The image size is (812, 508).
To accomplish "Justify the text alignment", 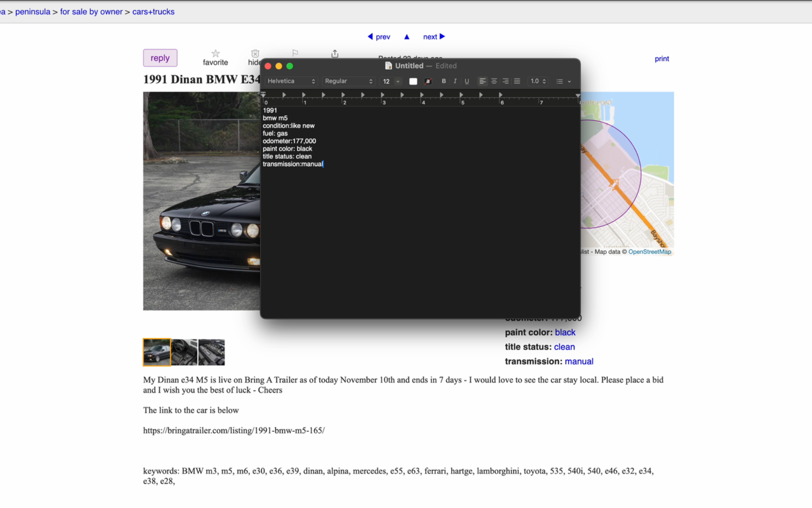I will pyautogui.click(x=517, y=81).
